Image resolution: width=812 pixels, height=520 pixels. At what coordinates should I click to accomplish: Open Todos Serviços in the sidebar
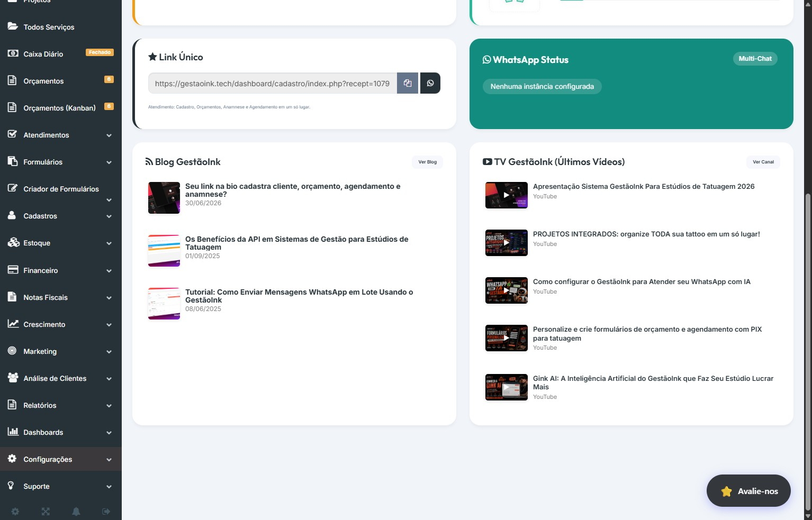(61, 27)
